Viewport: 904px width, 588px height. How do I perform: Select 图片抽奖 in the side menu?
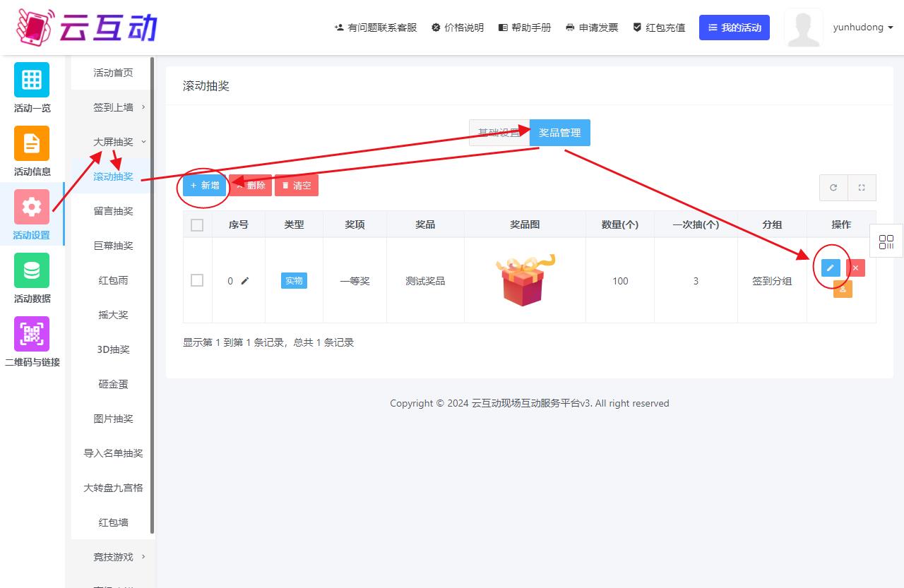pos(113,419)
